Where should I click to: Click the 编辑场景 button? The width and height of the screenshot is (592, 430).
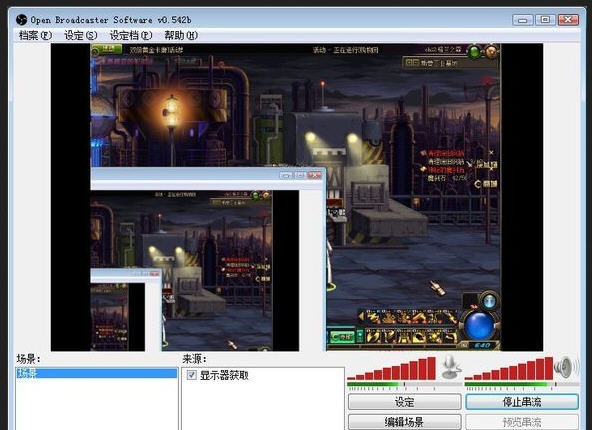point(404,422)
